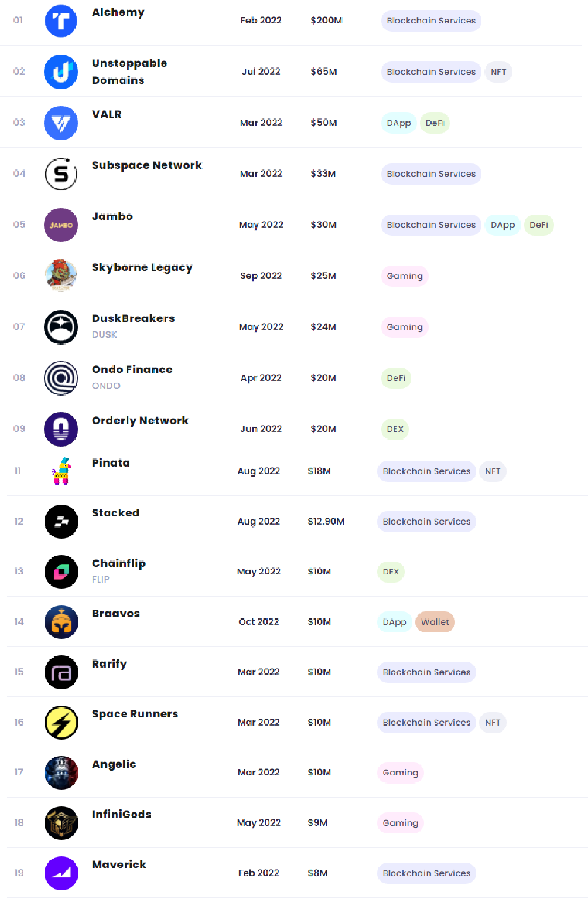Open the VALR logo icon

click(61, 123)
